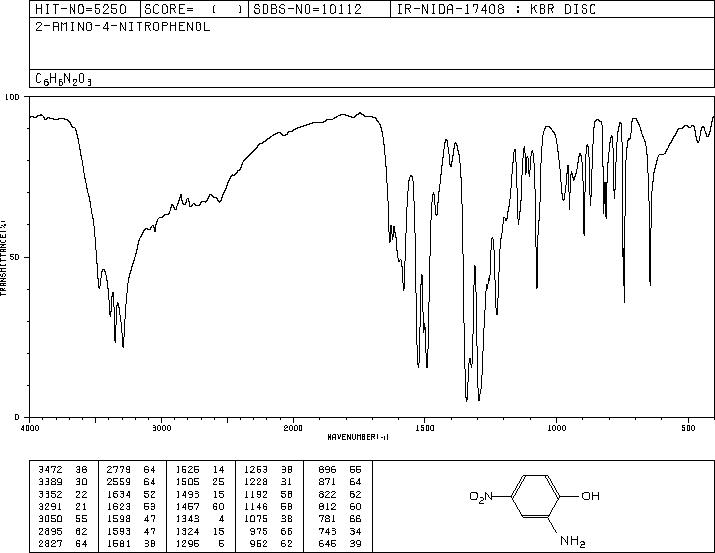Click the 2000 tick label on the wavenumber axis
This screenshot has width=715, height=553.
pos(293,428)
